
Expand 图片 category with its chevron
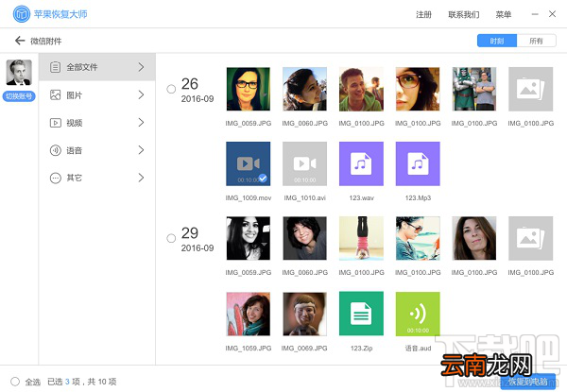pos(141,95)
